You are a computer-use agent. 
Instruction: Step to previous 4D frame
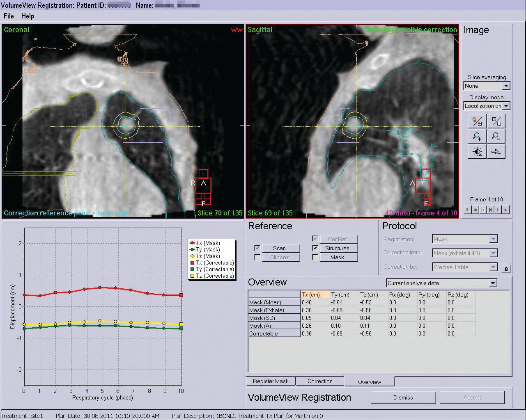coord(483,210)
